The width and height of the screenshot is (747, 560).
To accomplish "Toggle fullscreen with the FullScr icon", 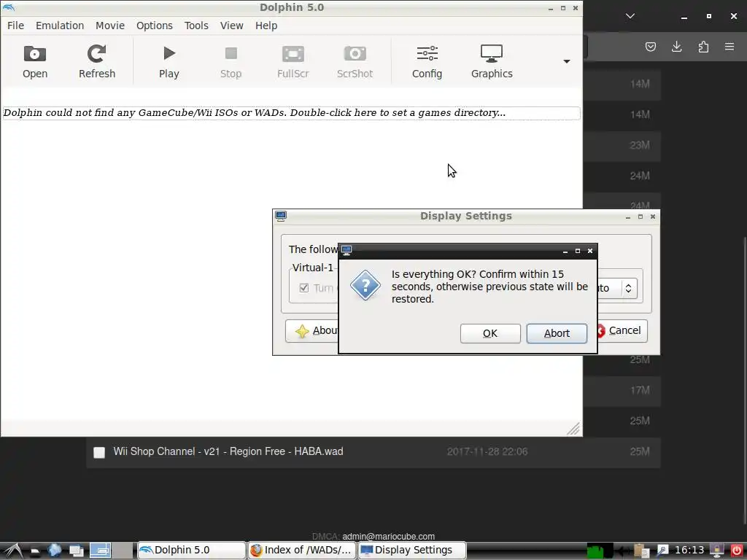I will 293,61.
